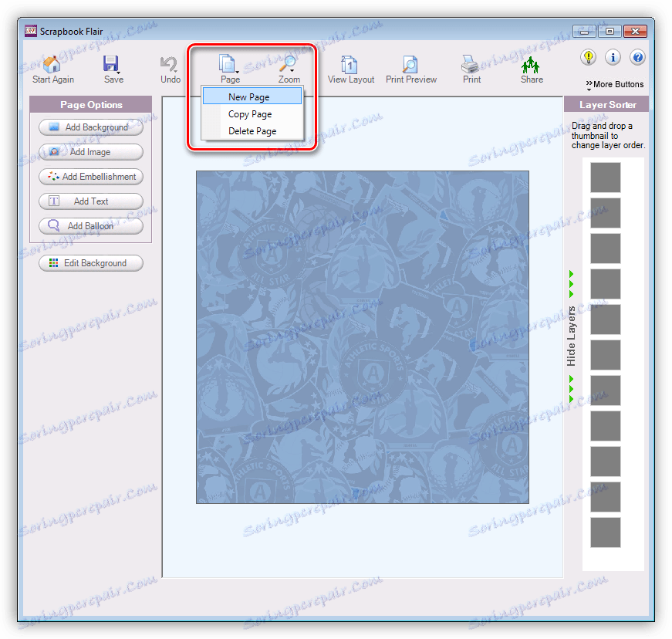Click the Share people icon

531,65
